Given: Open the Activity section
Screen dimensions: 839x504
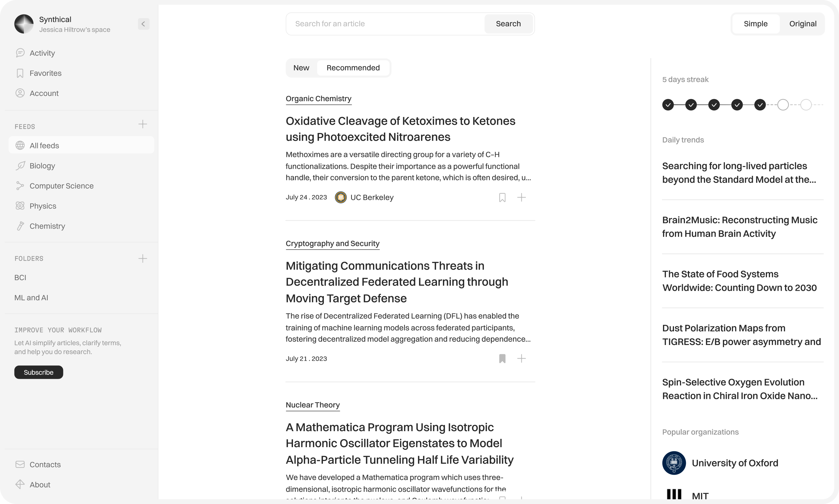Looking at the screenshot, I should (x=42, y=53).
